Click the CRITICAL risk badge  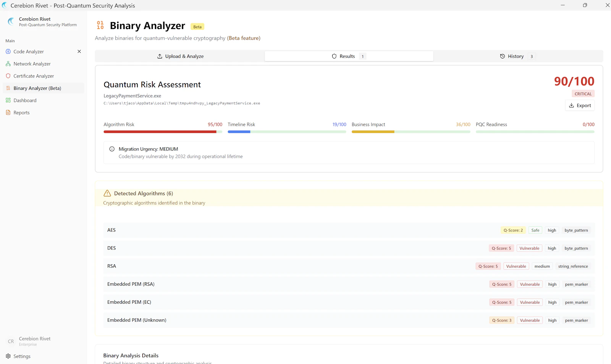point(583,94)
